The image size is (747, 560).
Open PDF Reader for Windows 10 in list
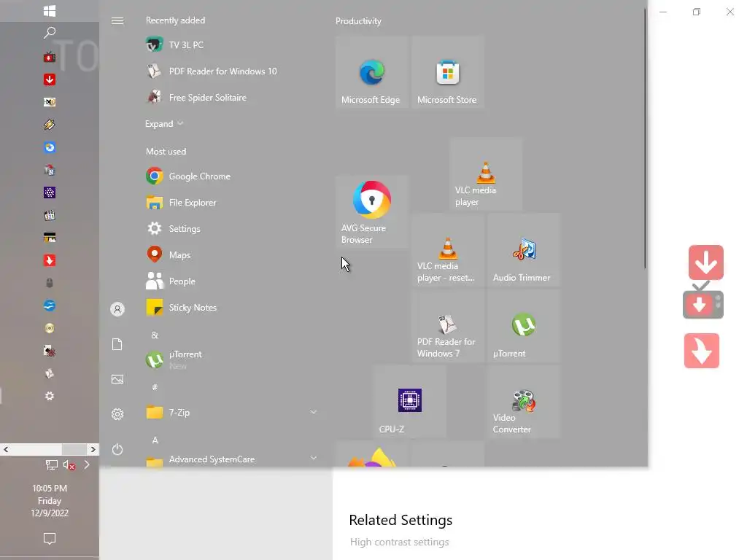point(231,71)
